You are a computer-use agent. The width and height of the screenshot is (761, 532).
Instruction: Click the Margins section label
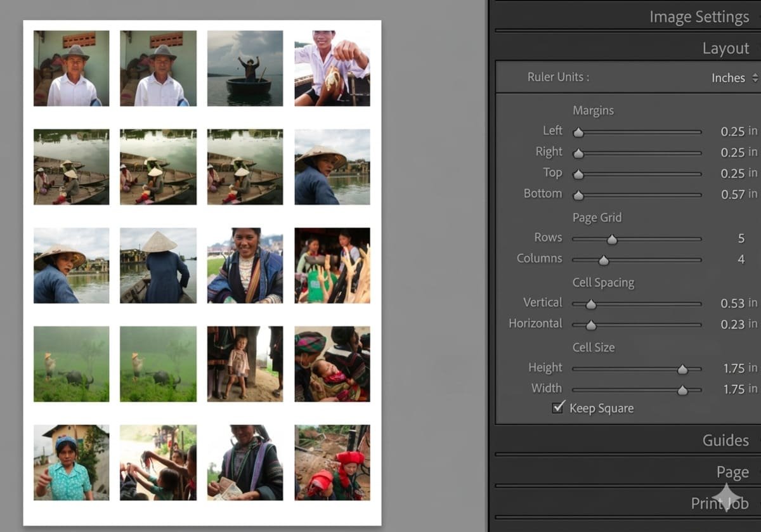(593, 110)
